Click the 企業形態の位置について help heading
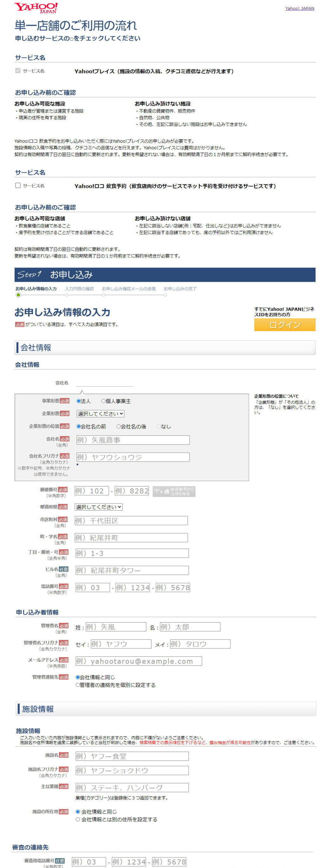The image size is (326, 868). pyautogui.click(x=277, y=396)
